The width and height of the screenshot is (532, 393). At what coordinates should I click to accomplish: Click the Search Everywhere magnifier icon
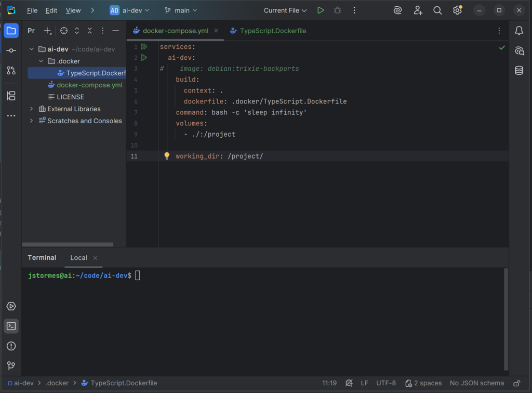[437, 10]
